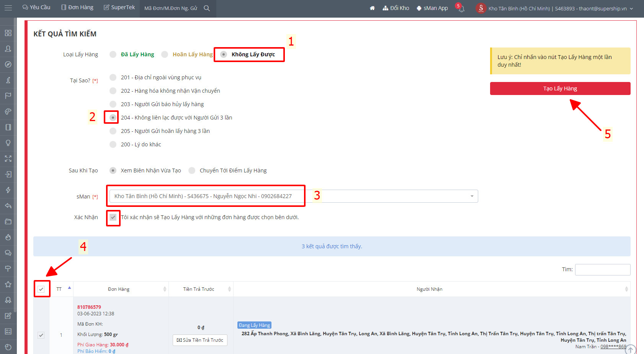Open the hamburger menu in top bar
Viewport: 644px width, 354px height.
click(8, 8)
